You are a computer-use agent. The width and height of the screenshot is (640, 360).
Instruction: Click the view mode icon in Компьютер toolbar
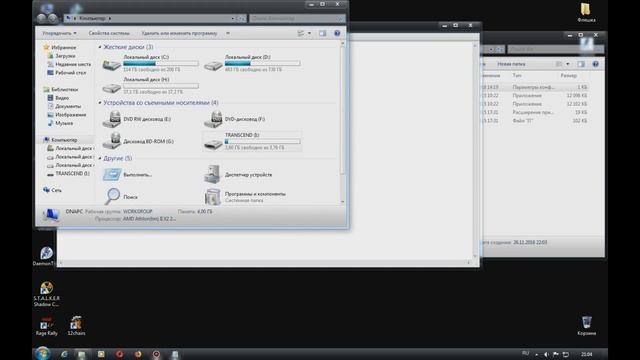tap(301, 33)
